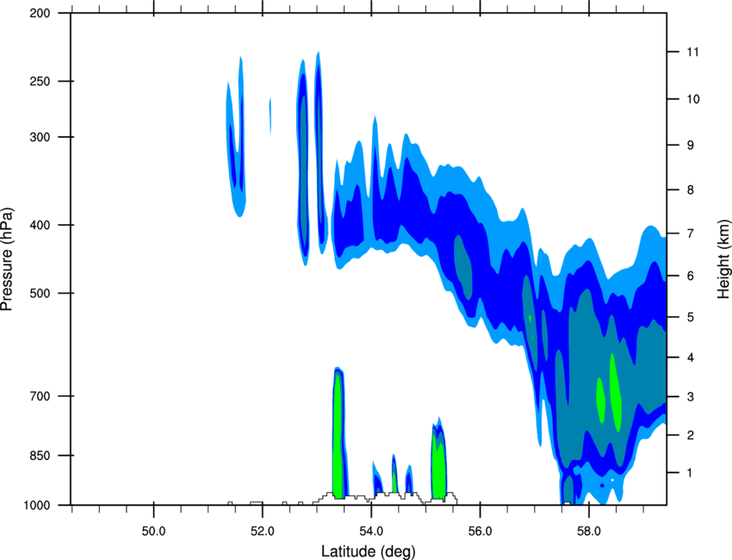
Task: Click pressure tick label 200
Action: point(40,13)
